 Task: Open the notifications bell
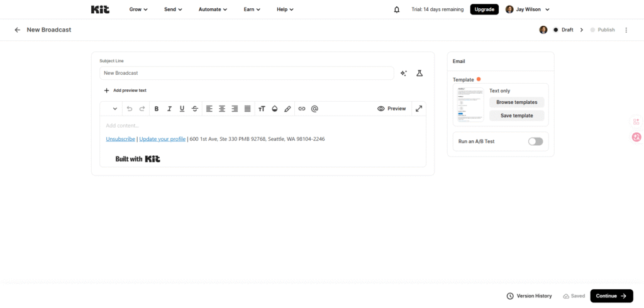(397, 9)
